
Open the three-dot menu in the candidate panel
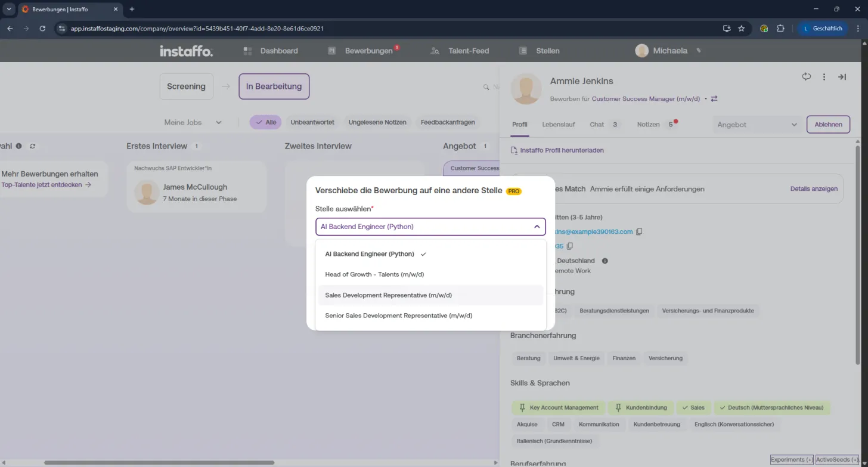tap(824, 77)
